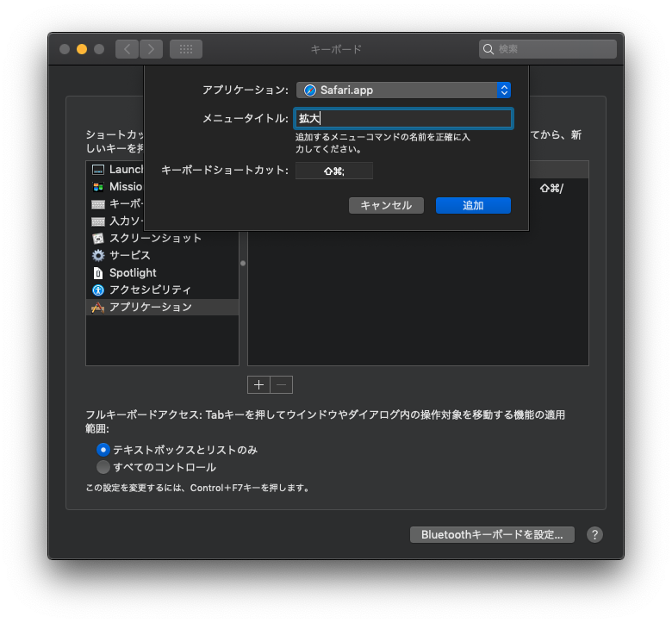Open help with the question mark button
Image resolution: width=672 pixels, height=623 pixels.
tap(594, 534)
